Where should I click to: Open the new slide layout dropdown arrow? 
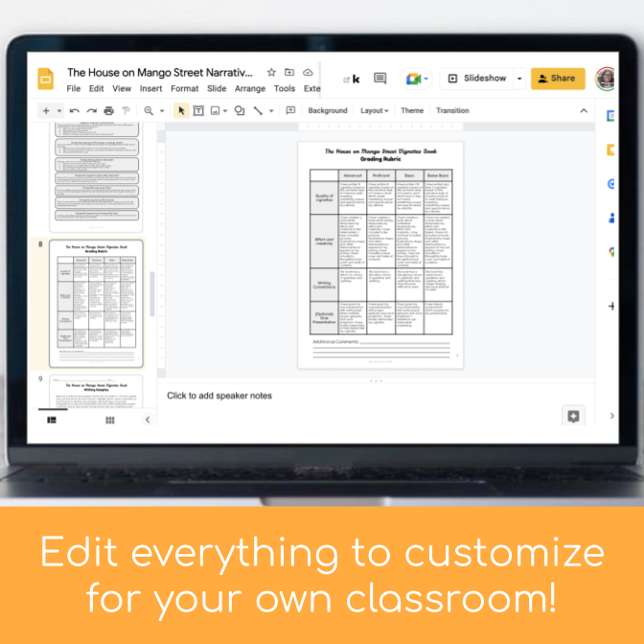click(x=59, y=111)
